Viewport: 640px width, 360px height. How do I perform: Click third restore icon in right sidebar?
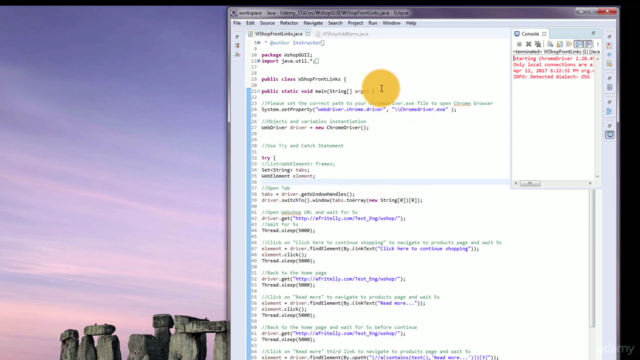coord(609,102)
